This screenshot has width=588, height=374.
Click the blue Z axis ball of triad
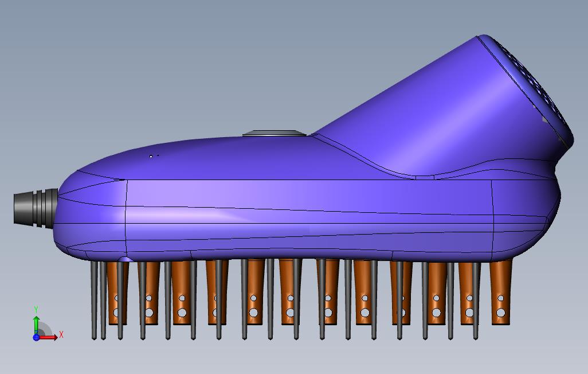36,337
